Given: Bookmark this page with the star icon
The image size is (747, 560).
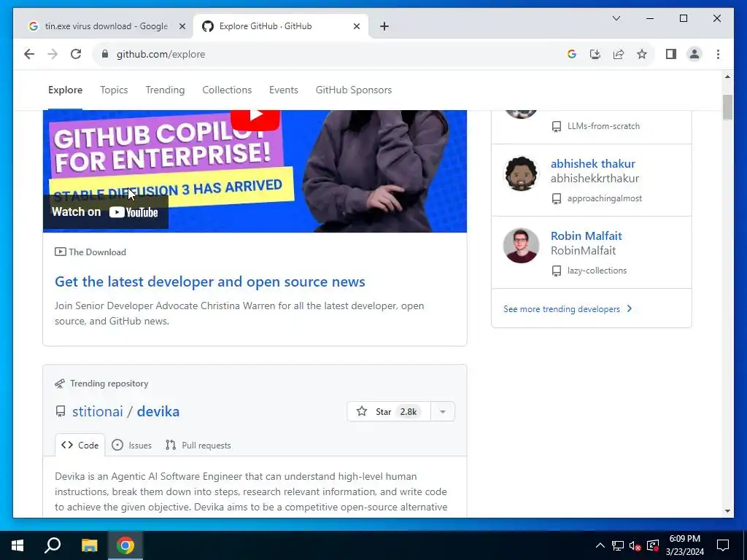Looking at the screenshot, I should pos(642,54).
